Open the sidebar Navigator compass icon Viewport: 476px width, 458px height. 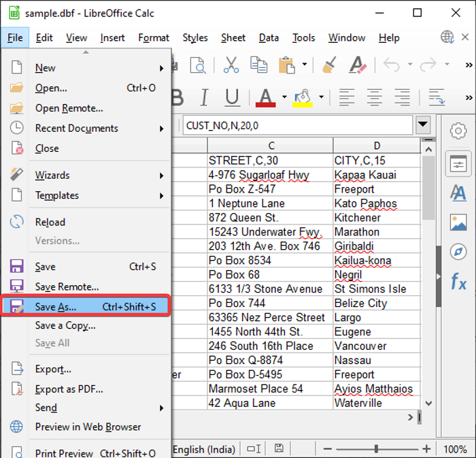[458, 252]
